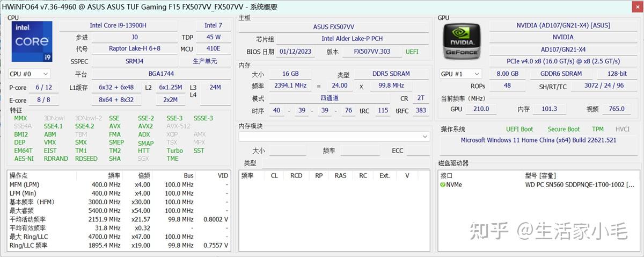Open the CPU #0 selector dropdown
Screen dimensions: 644x257
tap(30, 74)
